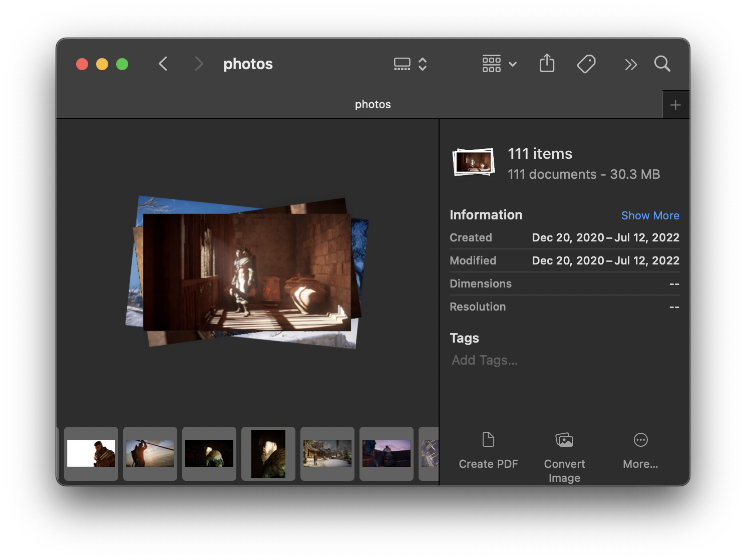Select the white-background warrior thumbnail

tap(91, 453)
